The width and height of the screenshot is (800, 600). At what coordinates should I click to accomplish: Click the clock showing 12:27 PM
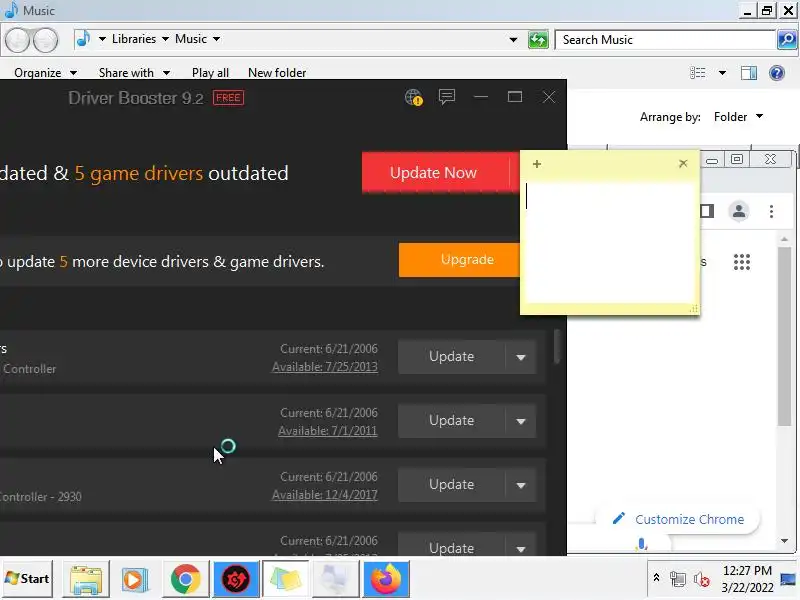(x=747, y=570)
